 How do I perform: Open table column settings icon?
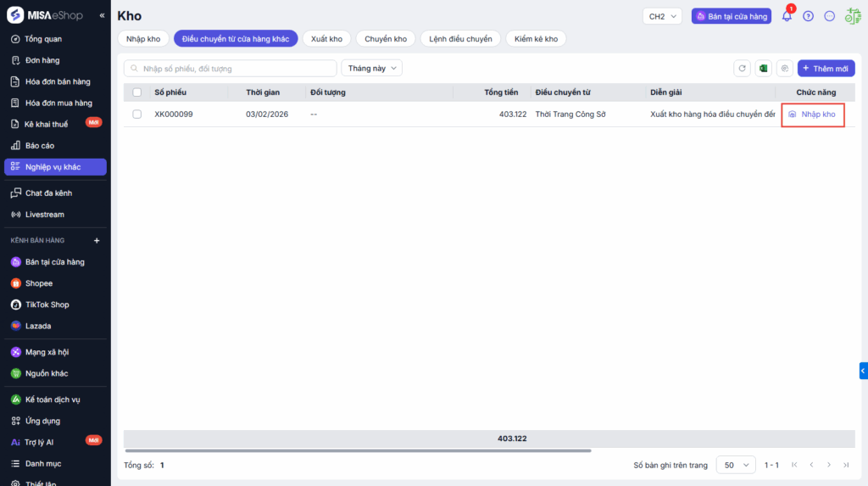(x=784, y=68)
